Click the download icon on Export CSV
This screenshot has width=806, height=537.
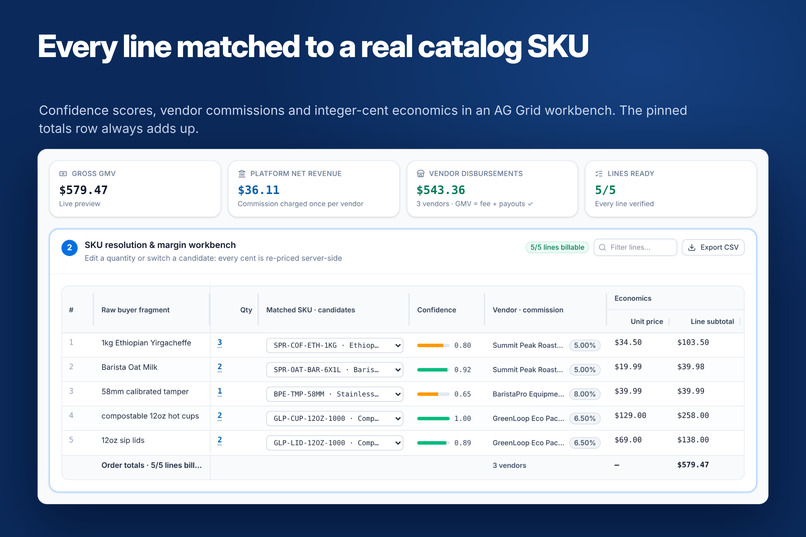pos(692,248)
